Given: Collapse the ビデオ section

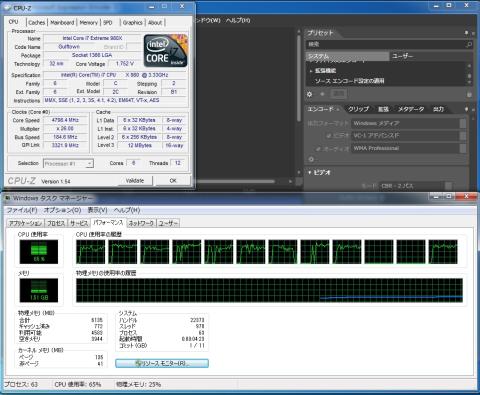Looking at the screenshot, I should point(310,172).
